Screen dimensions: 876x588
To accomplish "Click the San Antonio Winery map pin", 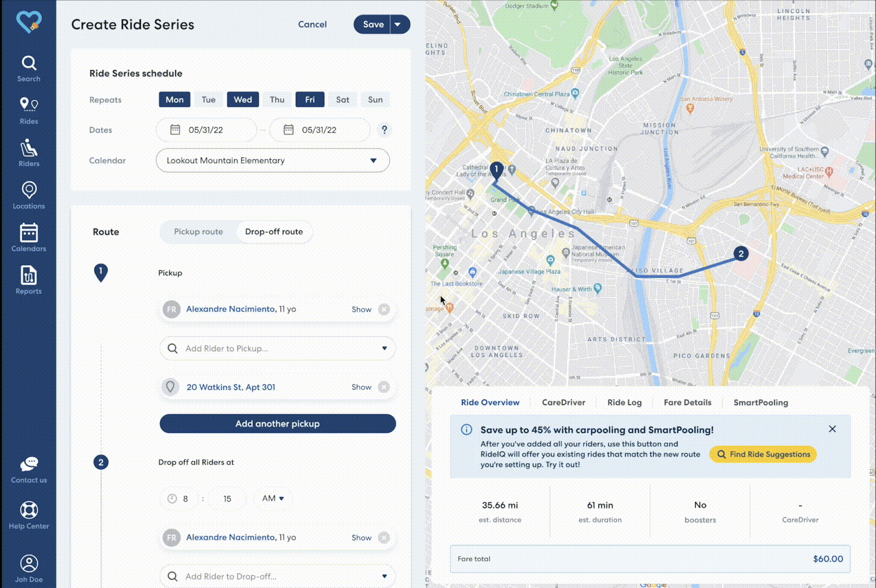I will pos(690,108).
